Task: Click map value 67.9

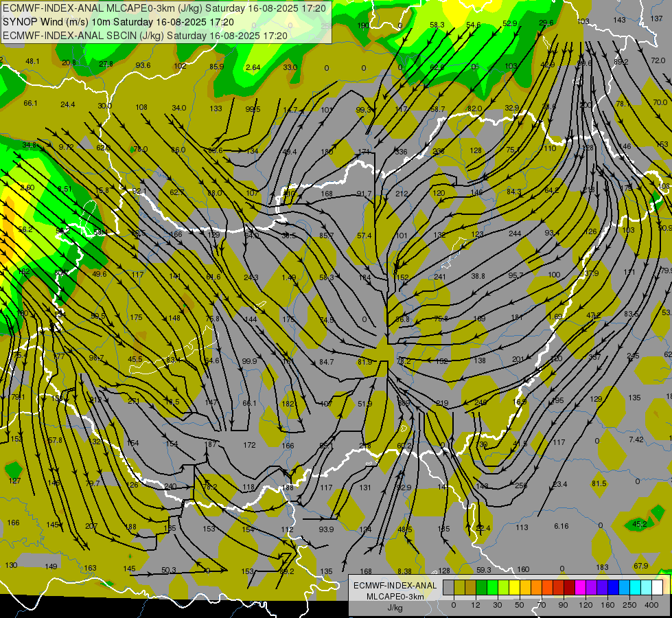Action: point(641,566)
